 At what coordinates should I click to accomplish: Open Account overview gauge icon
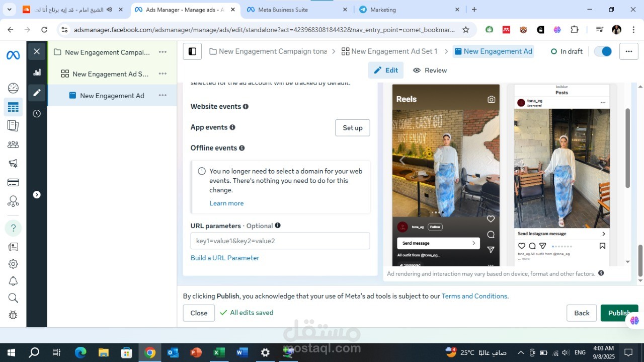point(13,88)
